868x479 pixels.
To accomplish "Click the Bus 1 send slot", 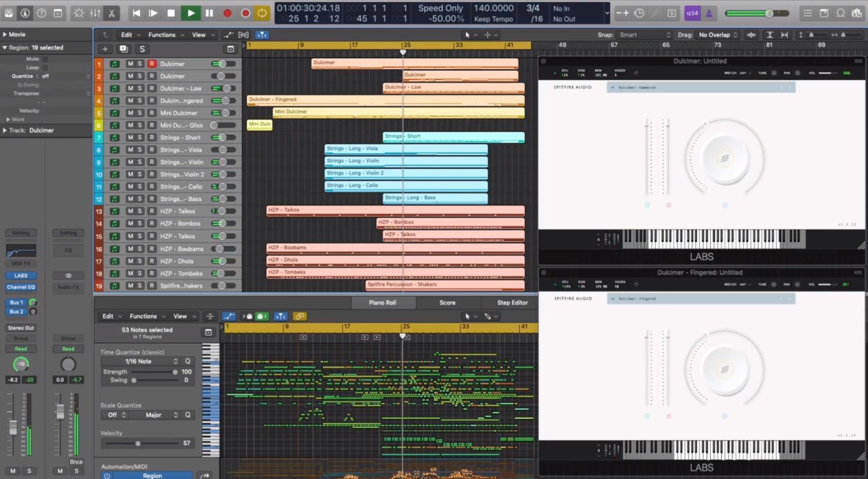I will pyautogui.click(x=16, y=303).
